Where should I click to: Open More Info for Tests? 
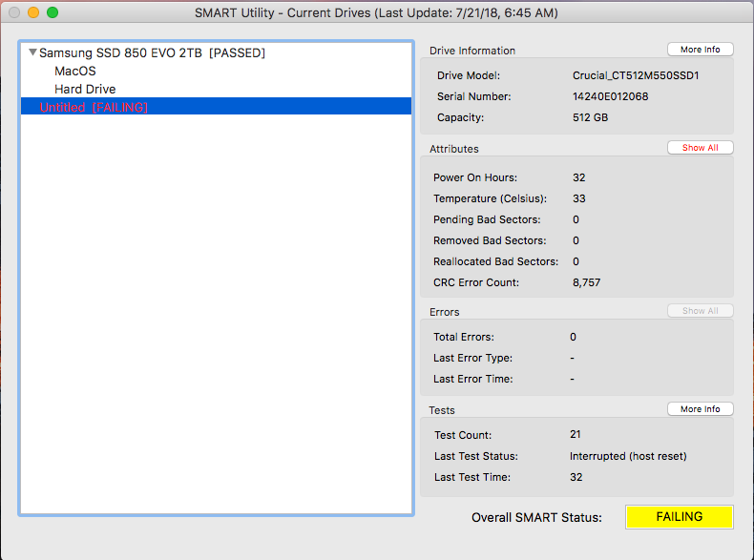(x=700, y=409)
